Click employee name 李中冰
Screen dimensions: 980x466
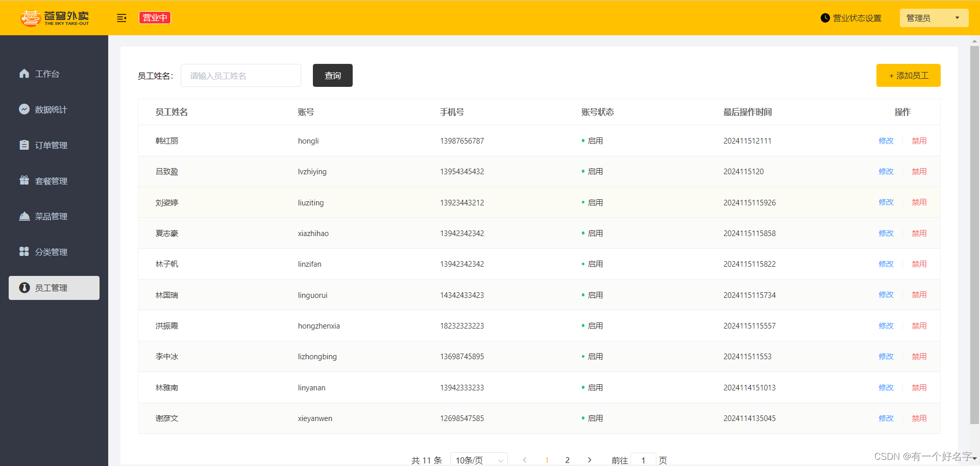tap(167, 356)
